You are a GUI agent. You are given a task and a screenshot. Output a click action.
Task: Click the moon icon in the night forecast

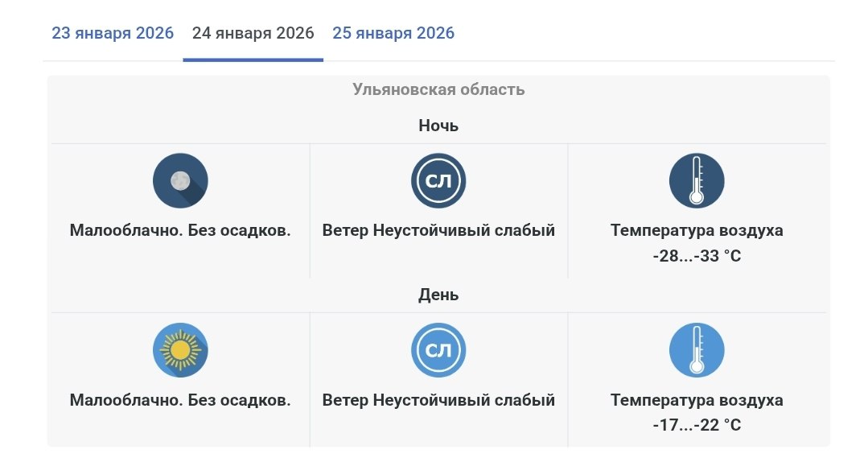[x=180, y=180]
